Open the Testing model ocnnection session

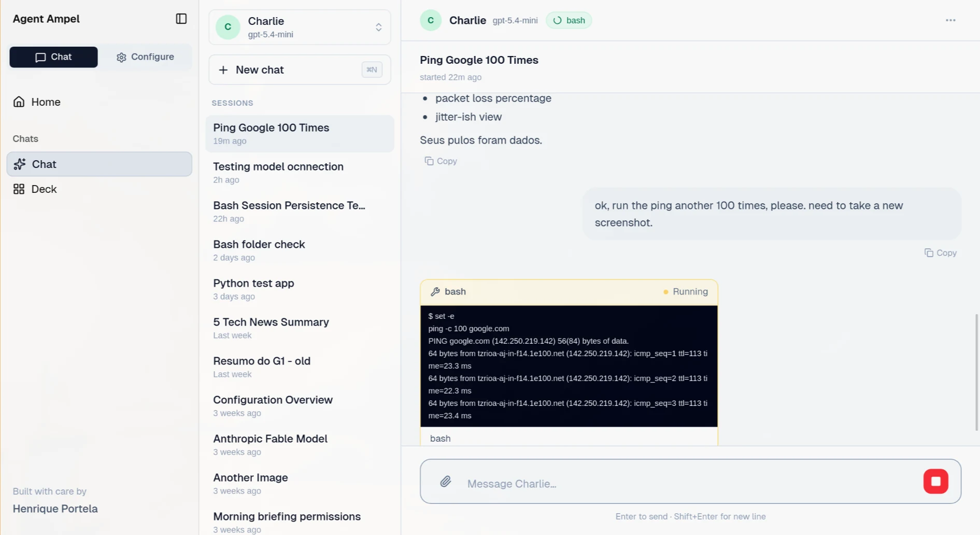[300, 173]
